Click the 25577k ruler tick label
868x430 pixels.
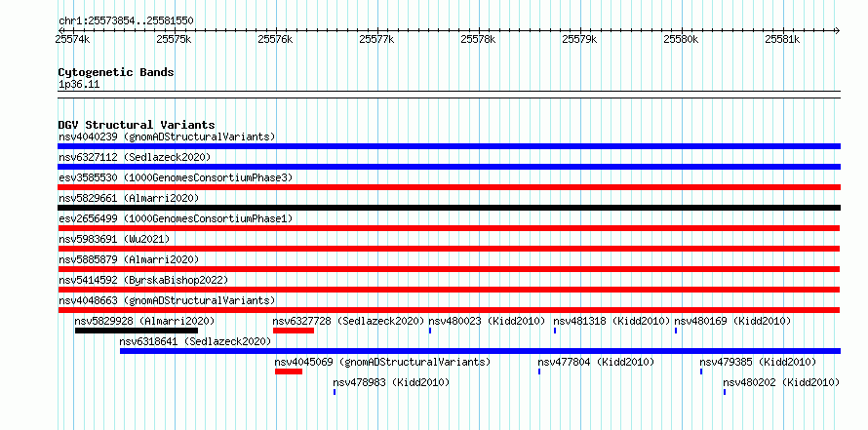(376, 39)
